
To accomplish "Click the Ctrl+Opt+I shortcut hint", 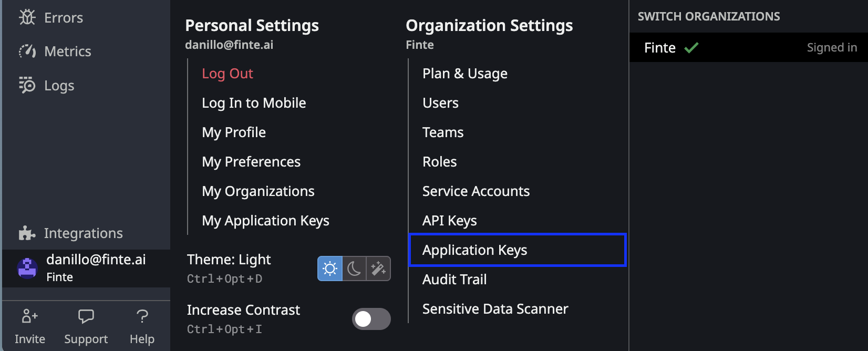I will [x=224, y=329].
